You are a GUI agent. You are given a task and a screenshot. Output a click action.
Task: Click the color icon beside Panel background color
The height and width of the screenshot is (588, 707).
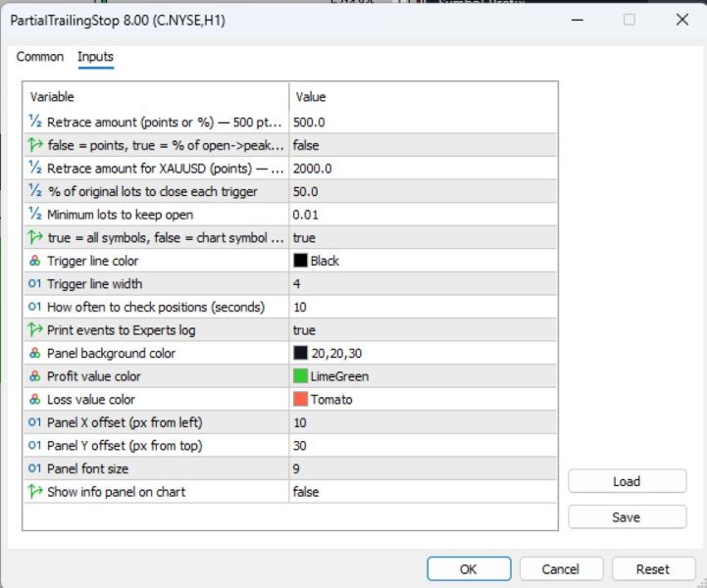point(34,353)
